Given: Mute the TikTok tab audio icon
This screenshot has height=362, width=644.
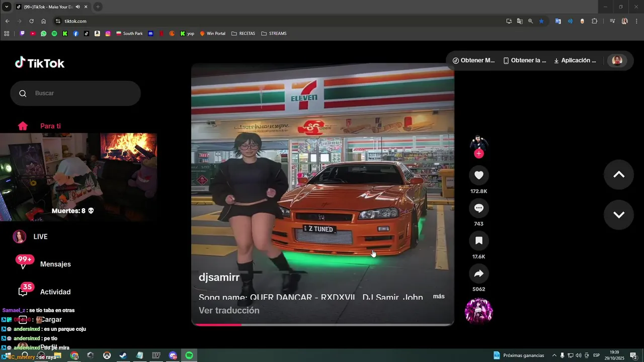Looking at the screenshot, I should click(x=77, y=7).
